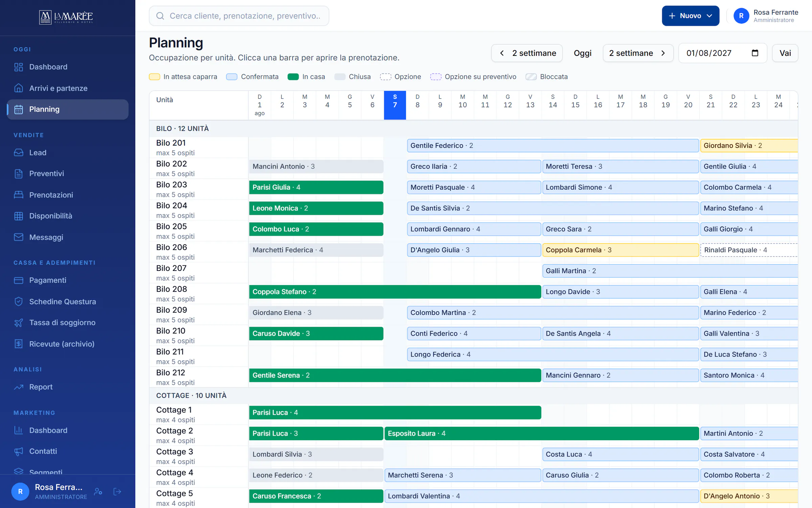This screenshot has width=812, height=508.
Task: Click the La Marée logo
Action: coord(66,17)
